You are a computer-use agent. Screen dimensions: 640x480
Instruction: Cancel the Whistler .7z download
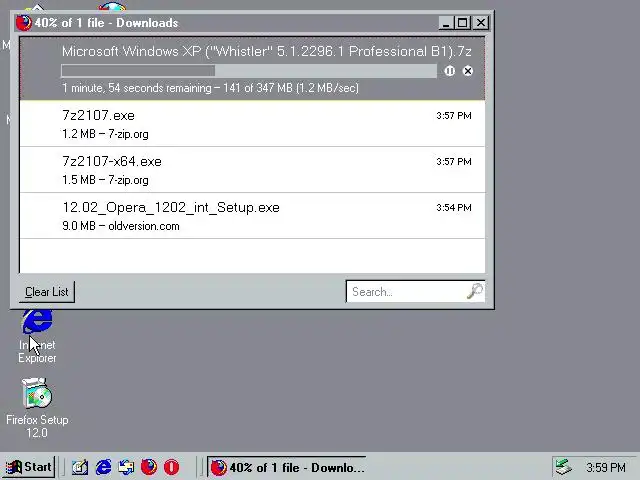pyautogui.click(x=468, y=71)
